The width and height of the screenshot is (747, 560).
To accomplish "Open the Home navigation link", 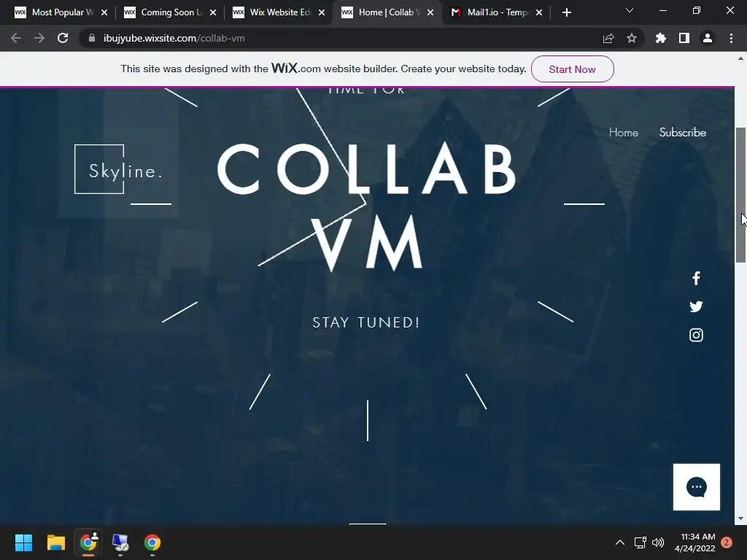I will coord(623,133).
